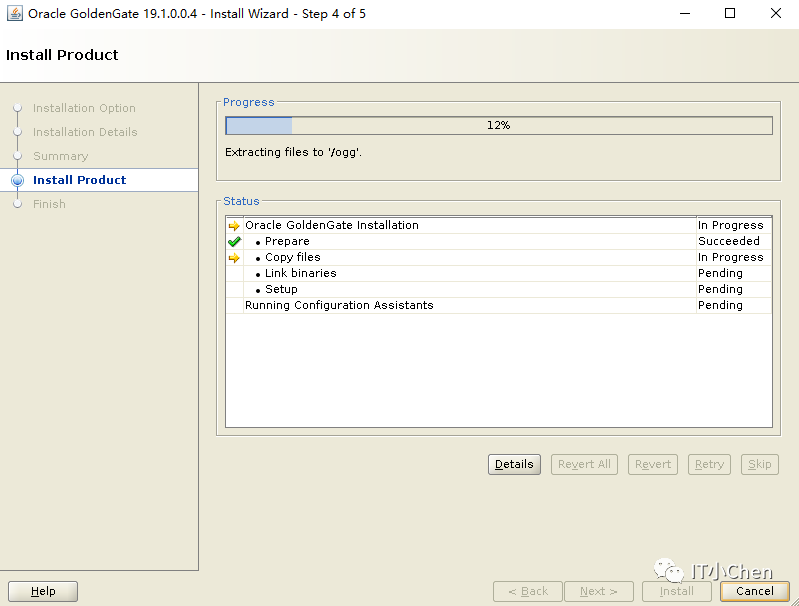
Task: Select the Prepare status row
Action: click(x=499, y=241)
